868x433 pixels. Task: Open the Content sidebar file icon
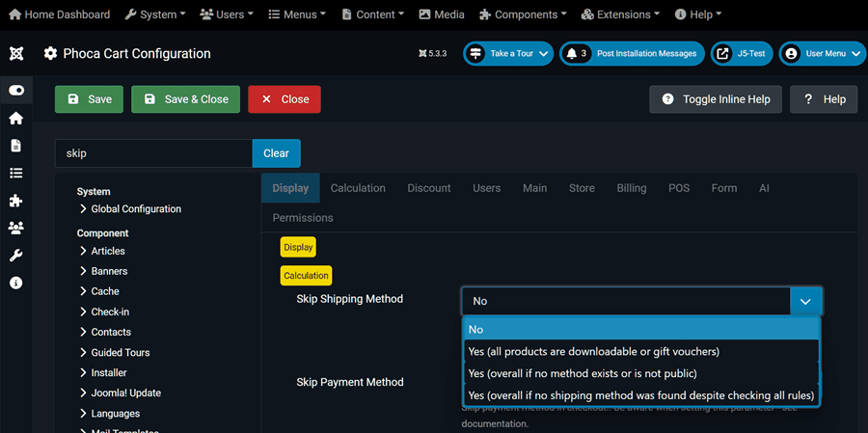(x=16, y=146)
